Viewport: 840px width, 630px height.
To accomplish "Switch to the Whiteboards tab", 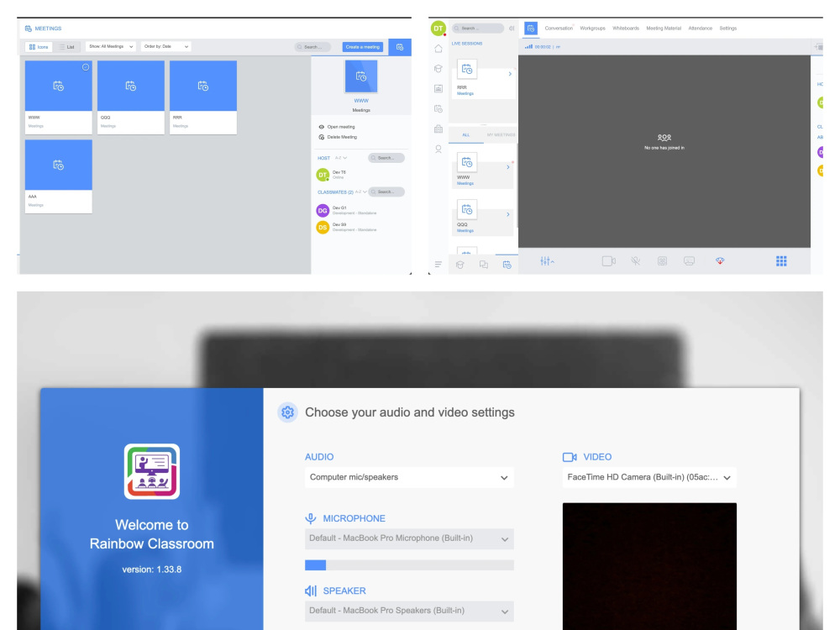I will tap(626, 29).
